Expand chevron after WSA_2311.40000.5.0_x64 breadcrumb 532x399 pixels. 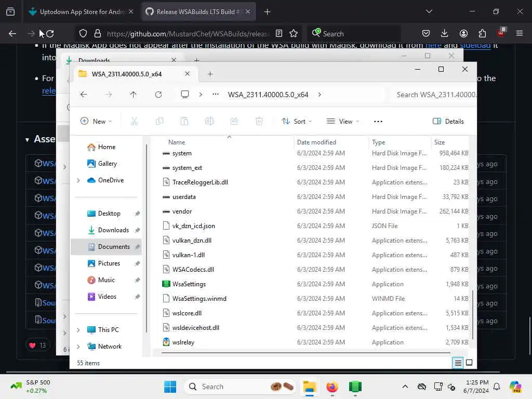pyautogui.click(x=320, y=95)
